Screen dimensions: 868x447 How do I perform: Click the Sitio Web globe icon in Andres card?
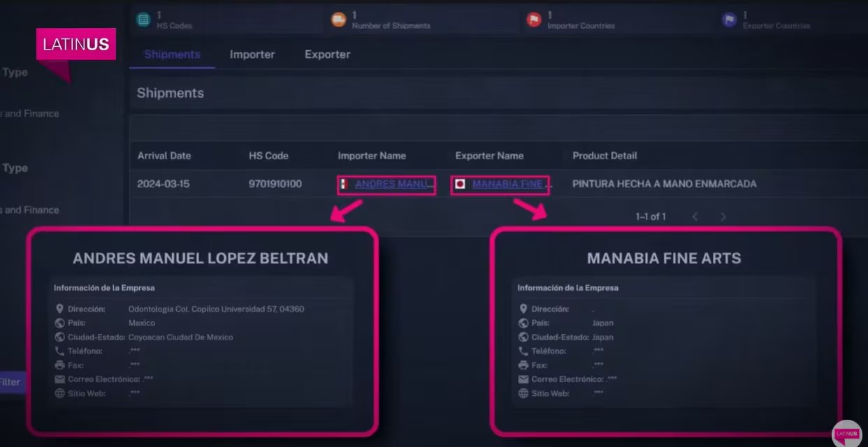click(59, 393)
